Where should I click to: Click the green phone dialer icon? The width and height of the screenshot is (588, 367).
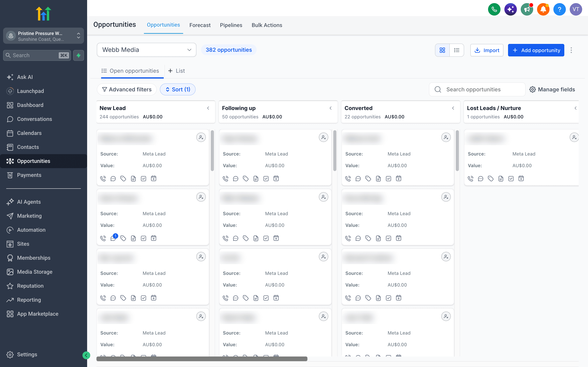(x=494, y=9)
